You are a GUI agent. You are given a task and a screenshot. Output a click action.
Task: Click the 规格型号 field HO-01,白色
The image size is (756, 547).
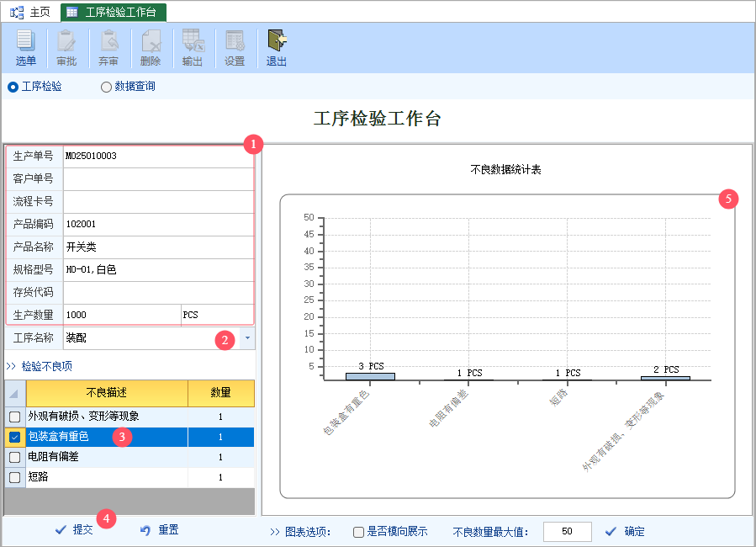(159, 269)
